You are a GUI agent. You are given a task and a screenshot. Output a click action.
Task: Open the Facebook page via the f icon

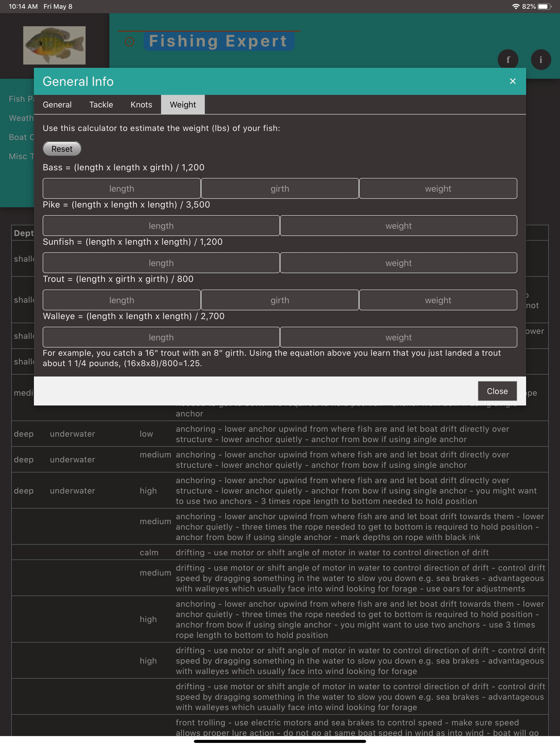click(x=508, y=59)
